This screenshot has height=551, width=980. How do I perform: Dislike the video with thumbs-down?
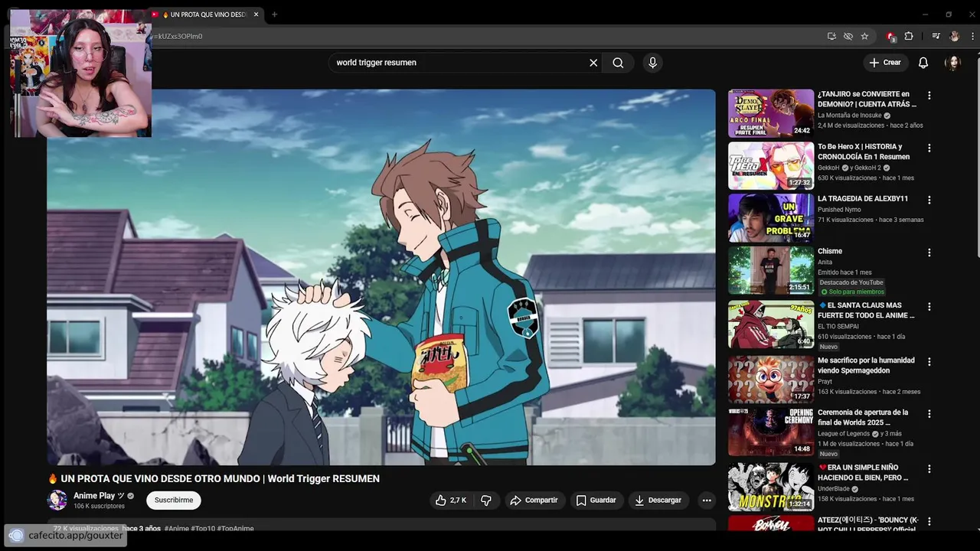(485, 500)
